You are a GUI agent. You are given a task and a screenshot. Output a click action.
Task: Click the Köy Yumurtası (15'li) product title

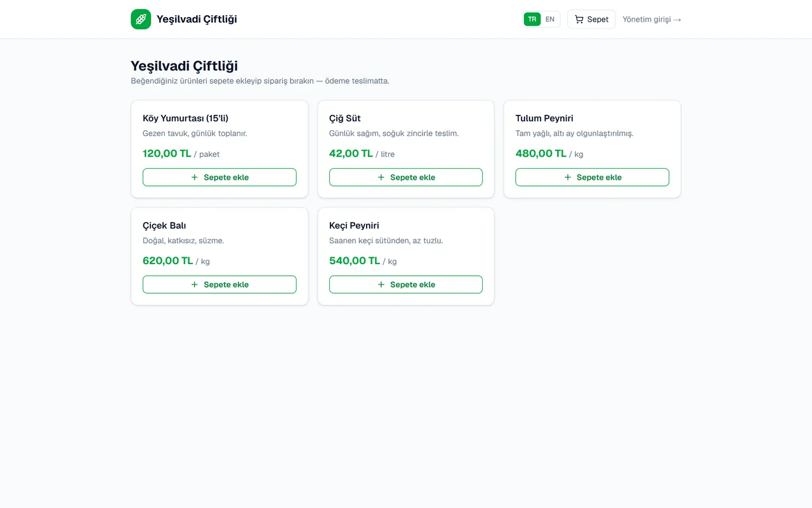pyautogui.click(x=185, y=118)
